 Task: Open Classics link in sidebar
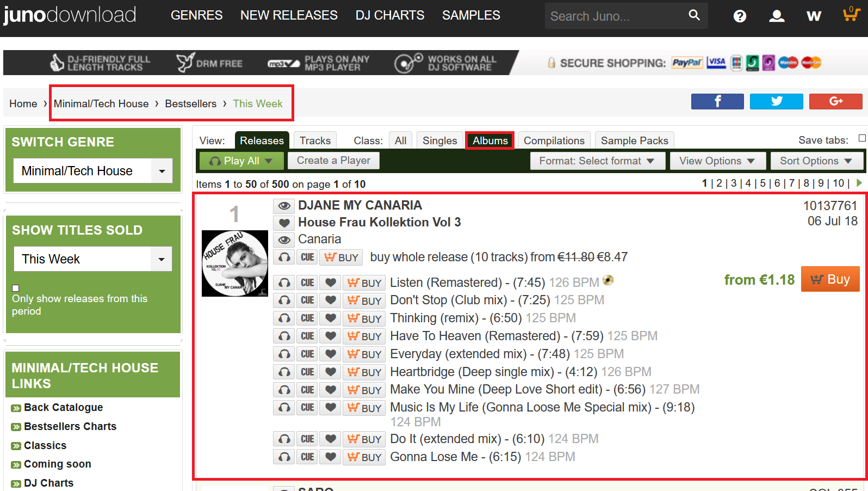coord(45,445)
